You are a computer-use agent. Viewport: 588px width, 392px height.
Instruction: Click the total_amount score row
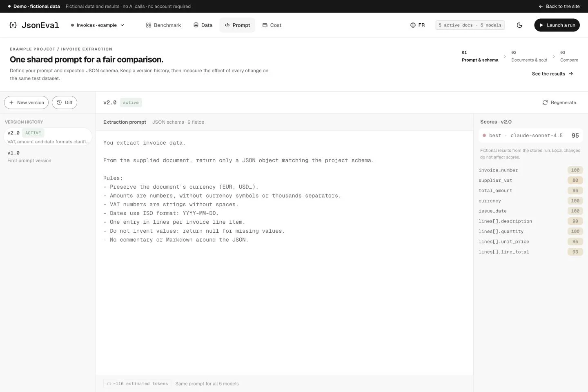(530, 191)
